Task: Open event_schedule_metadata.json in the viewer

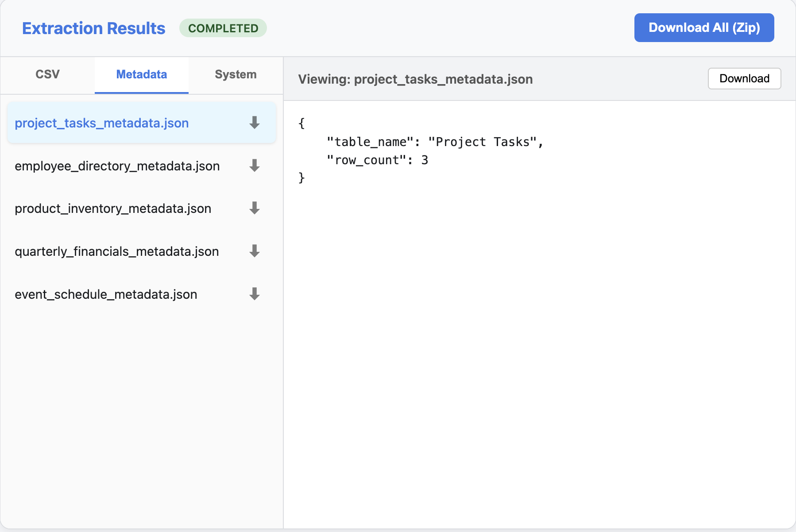Action: click(x=106, y=294)
